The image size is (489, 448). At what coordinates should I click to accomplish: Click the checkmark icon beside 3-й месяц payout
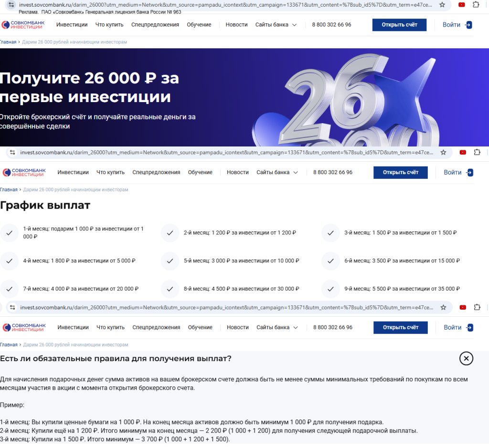click(330, 233)
